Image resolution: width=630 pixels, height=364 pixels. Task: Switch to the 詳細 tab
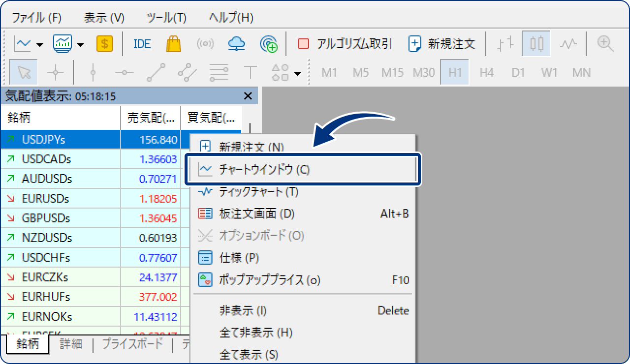pyautogui.click(x=71, y=344)
